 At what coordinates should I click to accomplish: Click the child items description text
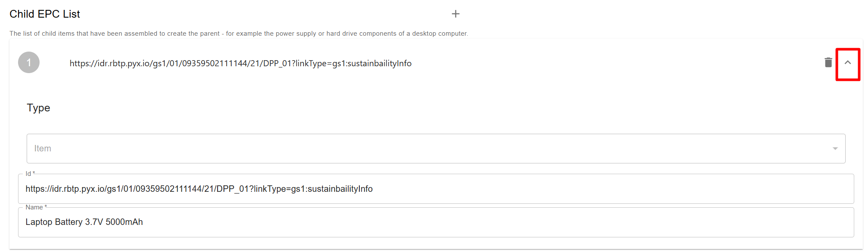[172, 34]
